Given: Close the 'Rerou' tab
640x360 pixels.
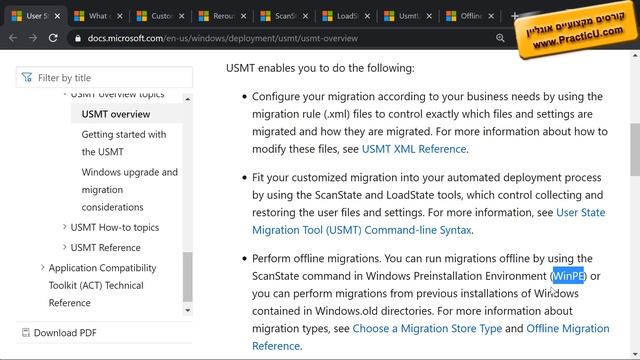Looking at the screenshot, I should tap(244, 16).
